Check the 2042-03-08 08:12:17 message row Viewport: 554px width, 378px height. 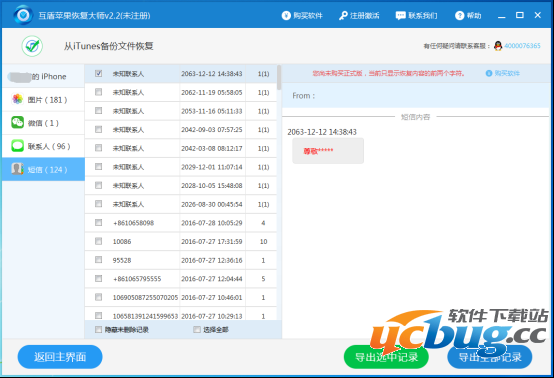(99, 148)
